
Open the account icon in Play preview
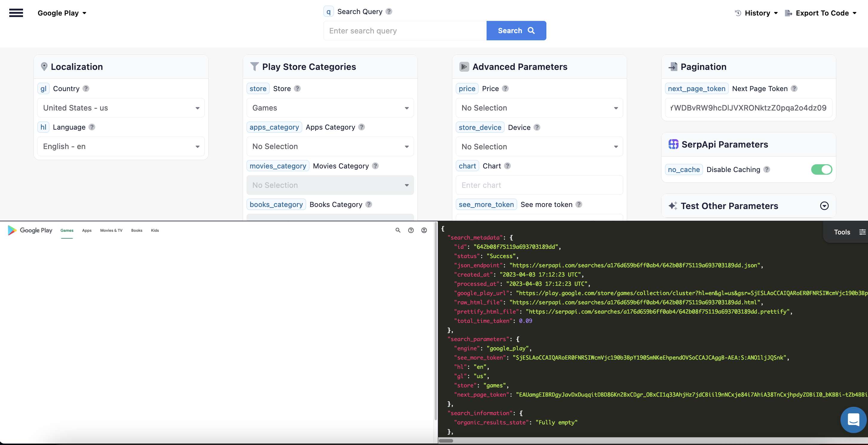[x=424, y=230]
